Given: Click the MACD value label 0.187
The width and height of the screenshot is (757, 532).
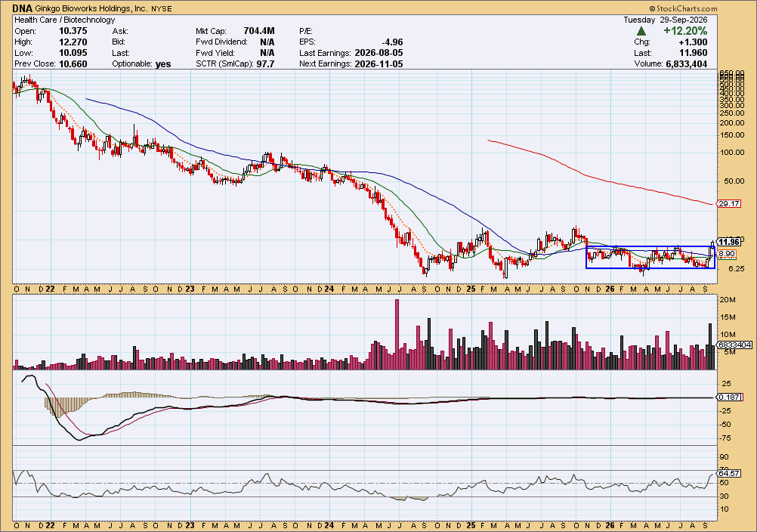Looking at the screenshot, I should pos(729,397).
